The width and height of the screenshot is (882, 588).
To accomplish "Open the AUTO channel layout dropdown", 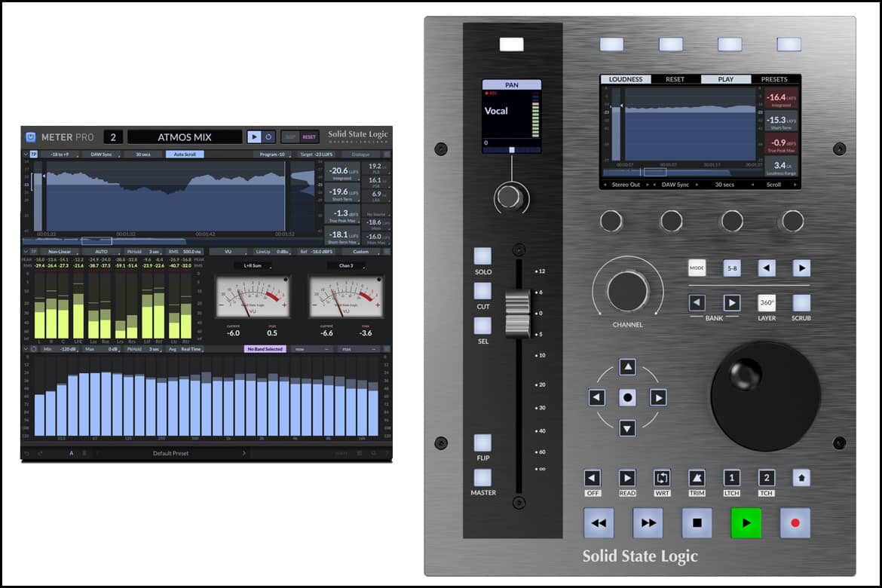I will (x=102, y=252).
